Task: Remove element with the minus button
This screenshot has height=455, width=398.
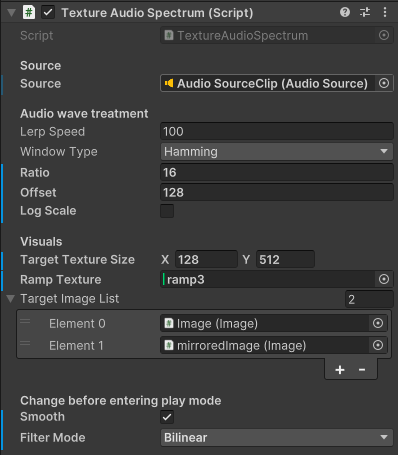Action: click(x=362, y=370)
